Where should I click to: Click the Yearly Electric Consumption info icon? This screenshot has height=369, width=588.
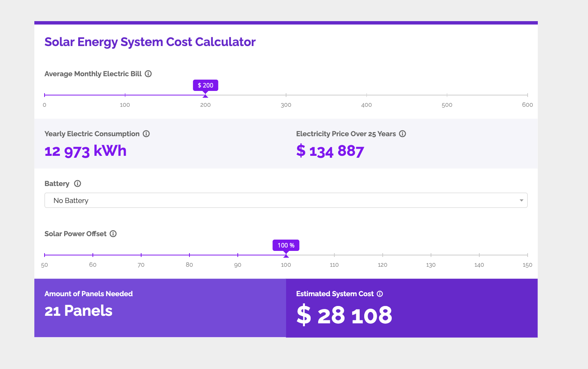pos(146,134)
